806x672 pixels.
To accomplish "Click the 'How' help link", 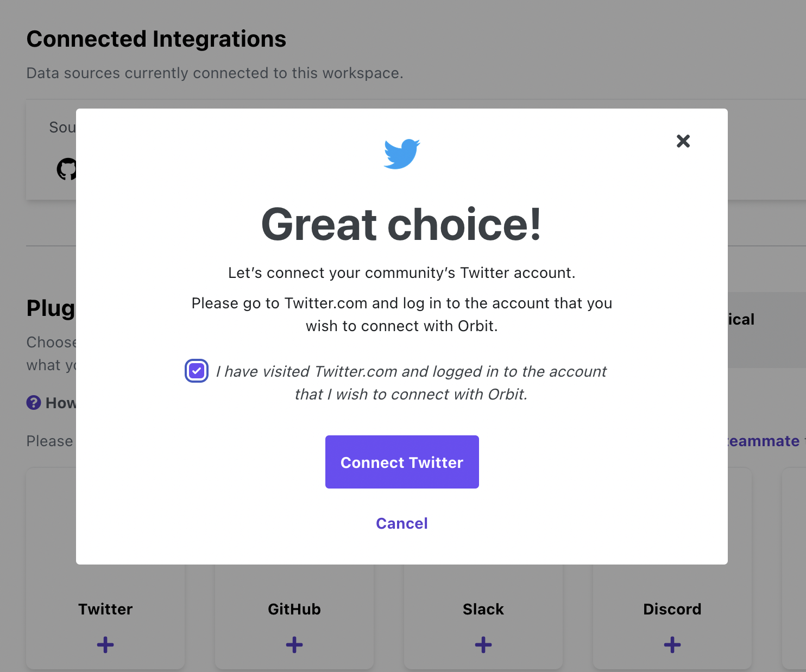I will [61, 403].
